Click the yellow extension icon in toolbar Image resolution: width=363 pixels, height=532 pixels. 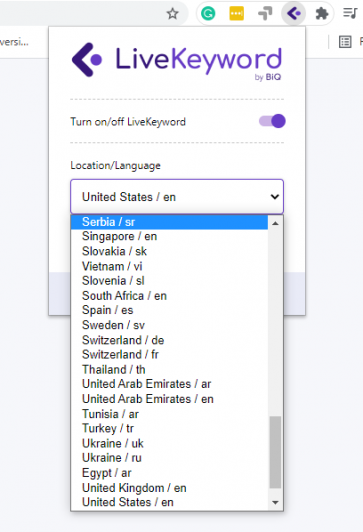(x=236, y=14)
